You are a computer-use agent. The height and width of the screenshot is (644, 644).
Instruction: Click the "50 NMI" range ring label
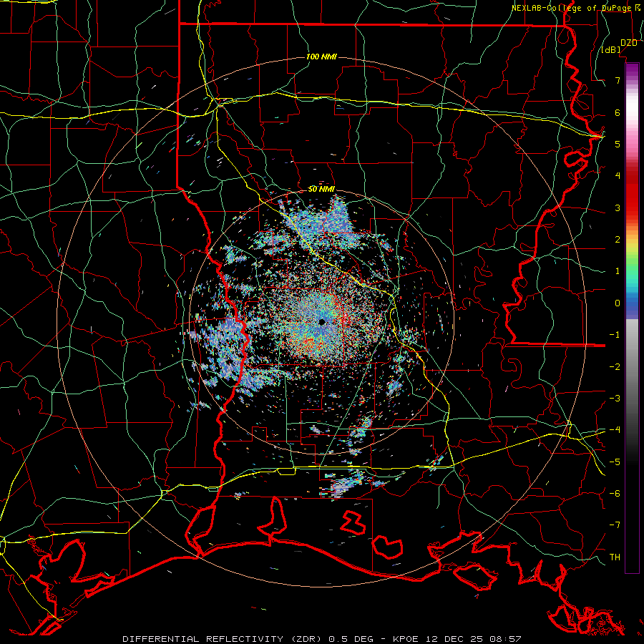click(321, 189)
